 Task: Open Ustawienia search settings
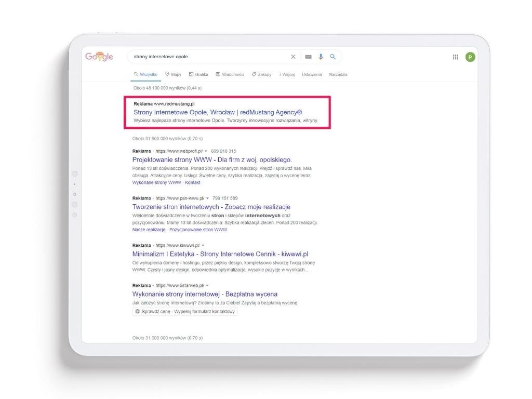coord(312,74)
